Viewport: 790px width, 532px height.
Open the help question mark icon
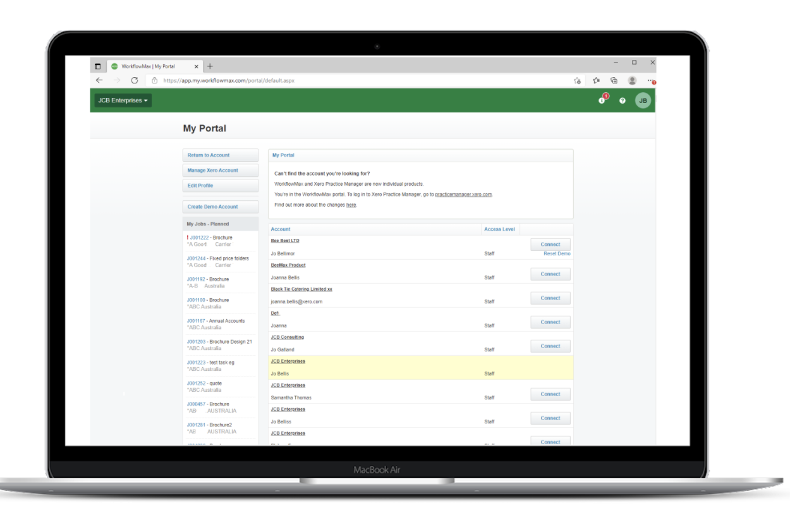pos(623,100)
